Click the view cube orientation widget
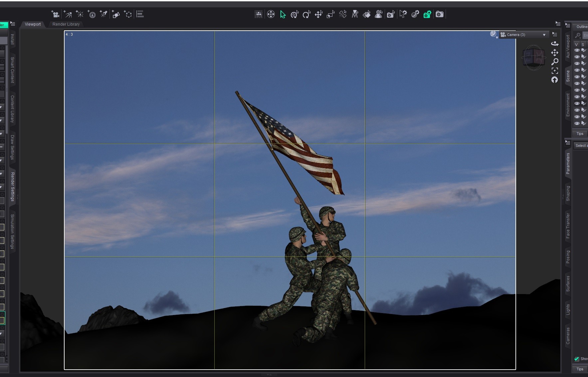 (533, 57)
